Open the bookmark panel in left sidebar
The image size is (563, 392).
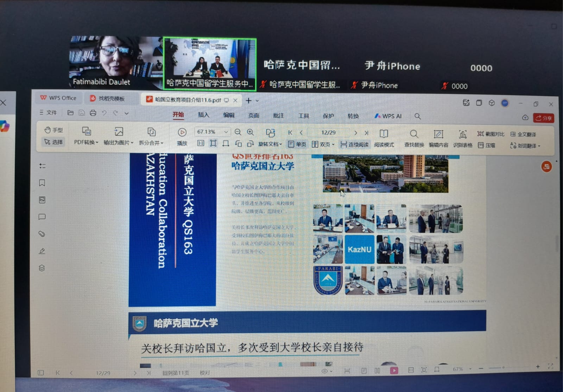click(42, 183)
